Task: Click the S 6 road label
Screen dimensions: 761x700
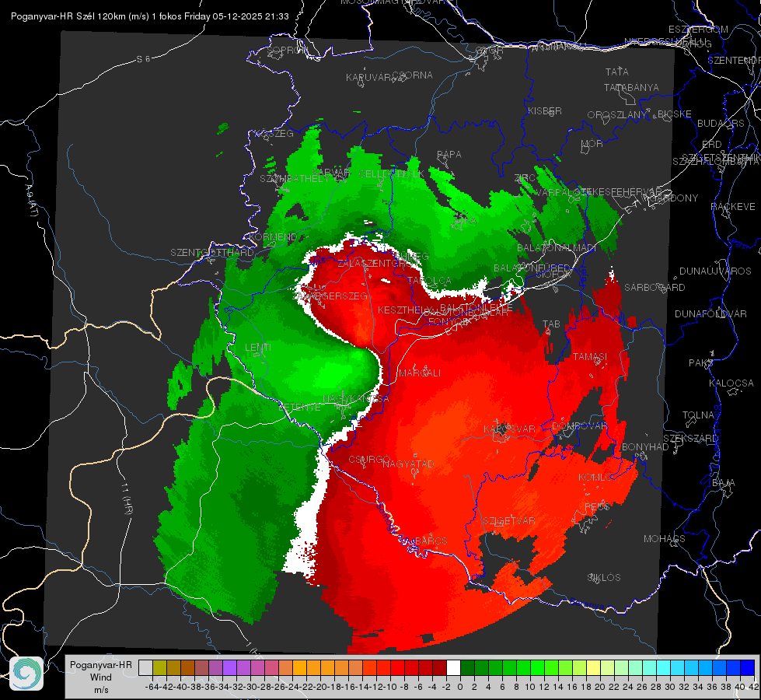Action: [x=143, y=59]
